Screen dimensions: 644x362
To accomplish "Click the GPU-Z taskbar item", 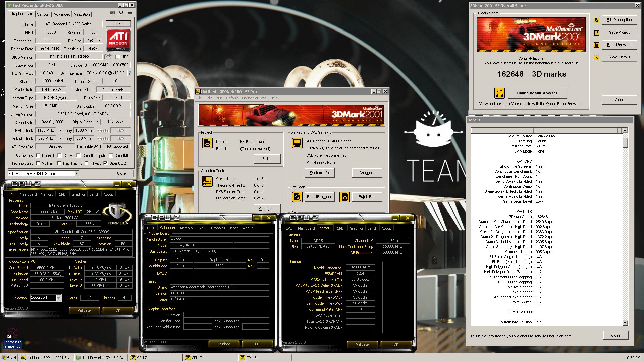I will (x=101, y=358).
